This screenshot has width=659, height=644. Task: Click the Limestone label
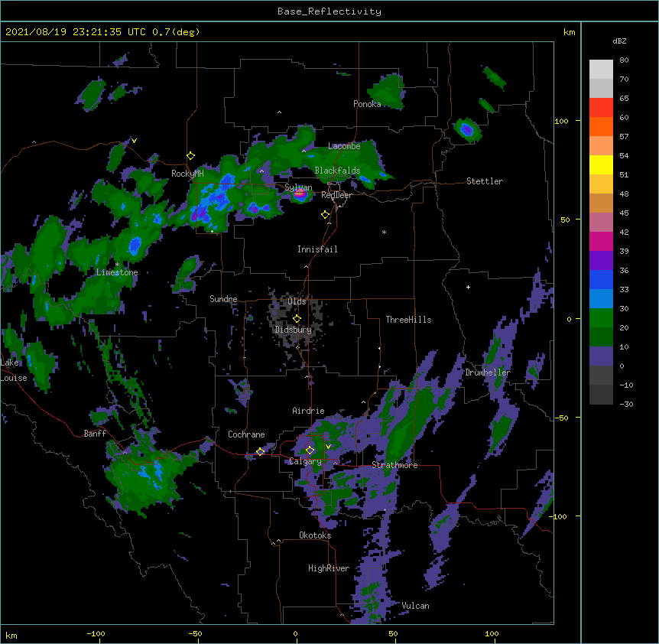point(117,272)
